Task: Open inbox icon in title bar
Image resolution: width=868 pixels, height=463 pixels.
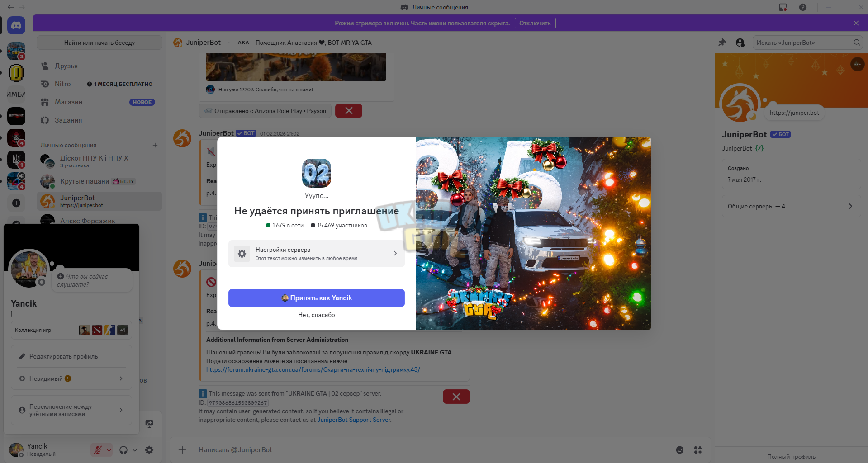Action: (x=783, y=7)
